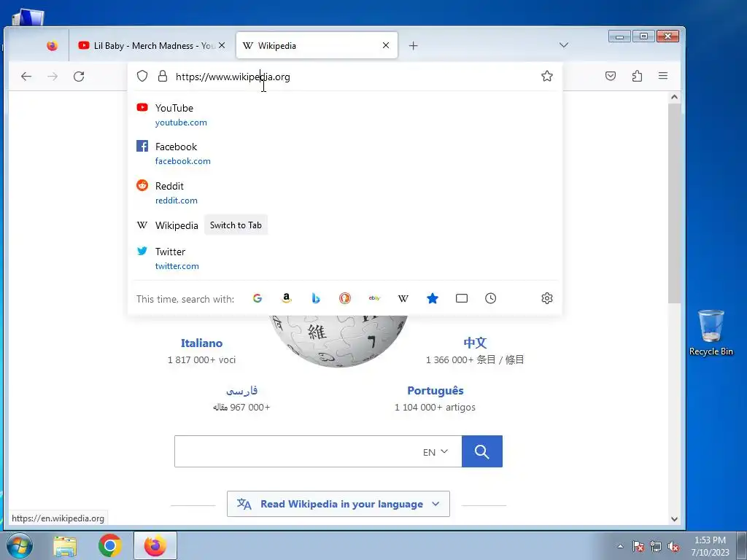Image resolution: width=747 pixels, height=560 pixels.
Task: Choose the YouTube suggestion
Action: [x=345, y=114]
